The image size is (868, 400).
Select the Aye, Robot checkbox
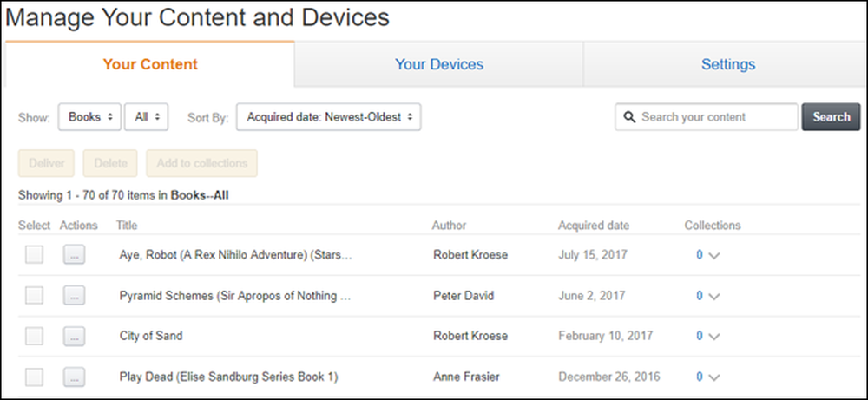pyautogui.click(x=35, y=254)
